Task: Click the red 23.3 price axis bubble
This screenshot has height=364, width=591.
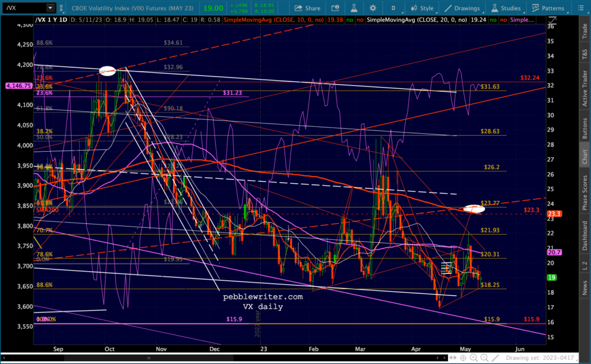Action: pyautogui.click(x=555, y=213)
